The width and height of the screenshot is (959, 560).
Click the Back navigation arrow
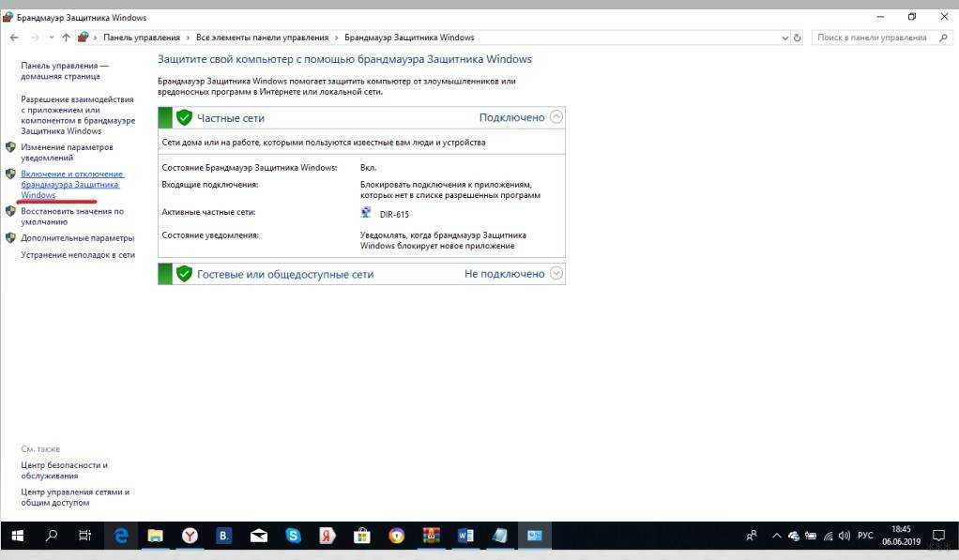(x=15, y=38)
